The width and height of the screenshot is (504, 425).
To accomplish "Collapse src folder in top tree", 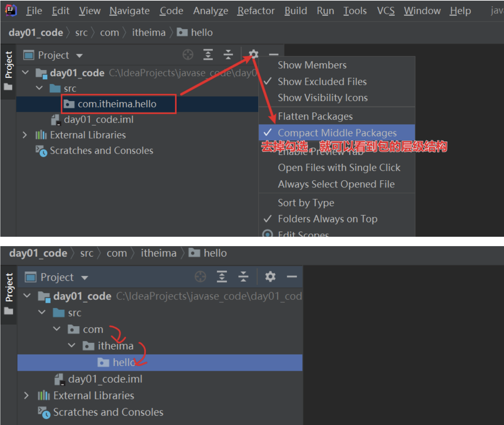I will pos(39,88).
